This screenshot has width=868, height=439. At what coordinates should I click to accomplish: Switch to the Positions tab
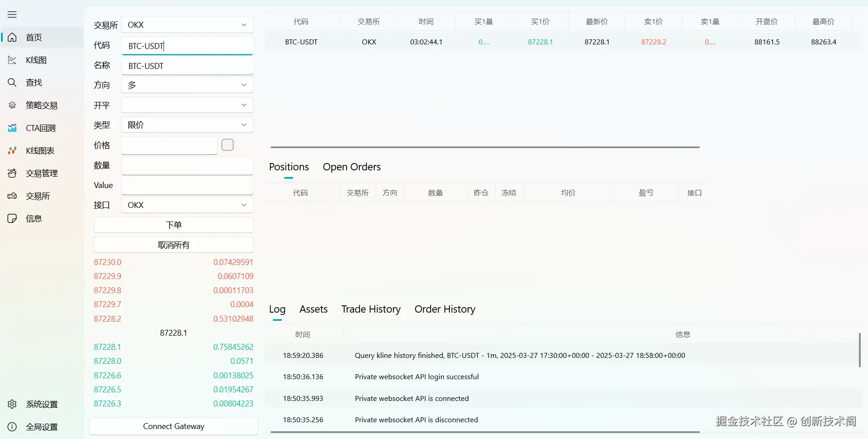[x=289, y=167]
